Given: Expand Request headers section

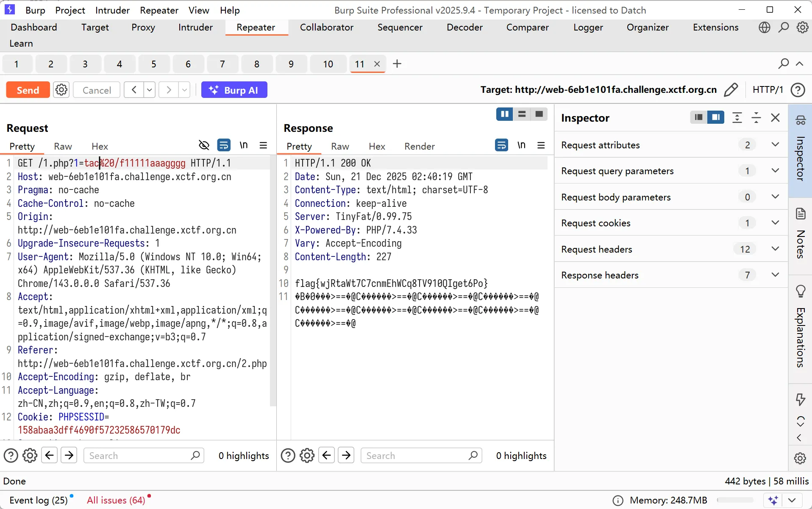Looking at the screenshot, I should click(x=775, y=249).
